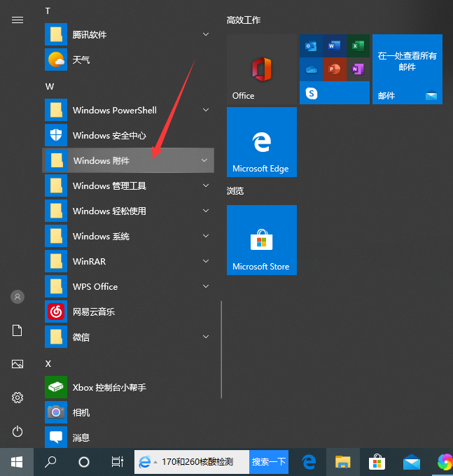Expand the Windows 管理工具 folder chevron
Screen dimensions: 453x476
coord(206,185)
